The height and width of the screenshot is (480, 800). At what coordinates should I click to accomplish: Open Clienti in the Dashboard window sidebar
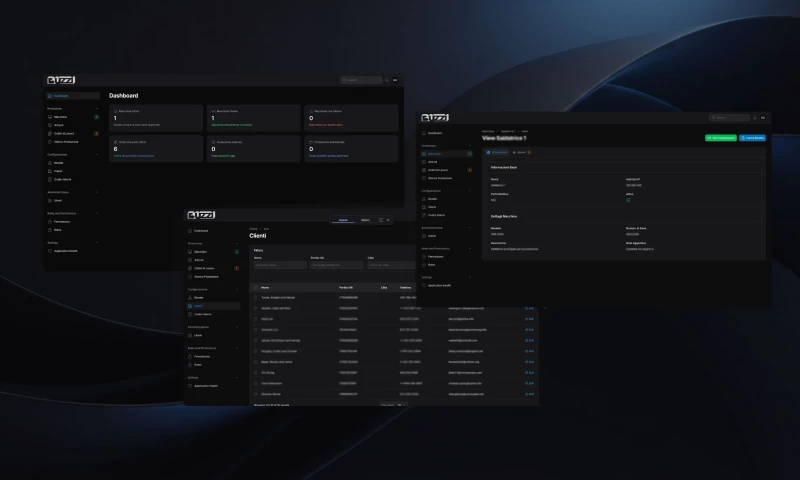pyautogui.click(x=73, y=171)
